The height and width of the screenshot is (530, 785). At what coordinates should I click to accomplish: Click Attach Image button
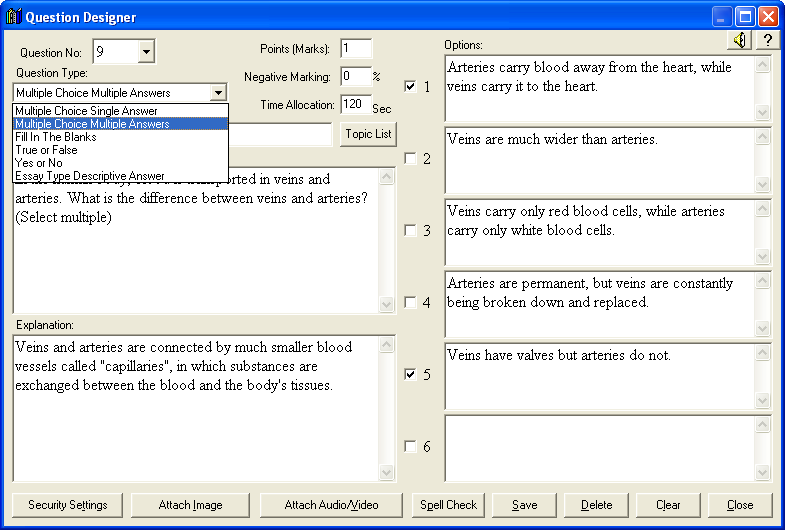pos(190,504)
